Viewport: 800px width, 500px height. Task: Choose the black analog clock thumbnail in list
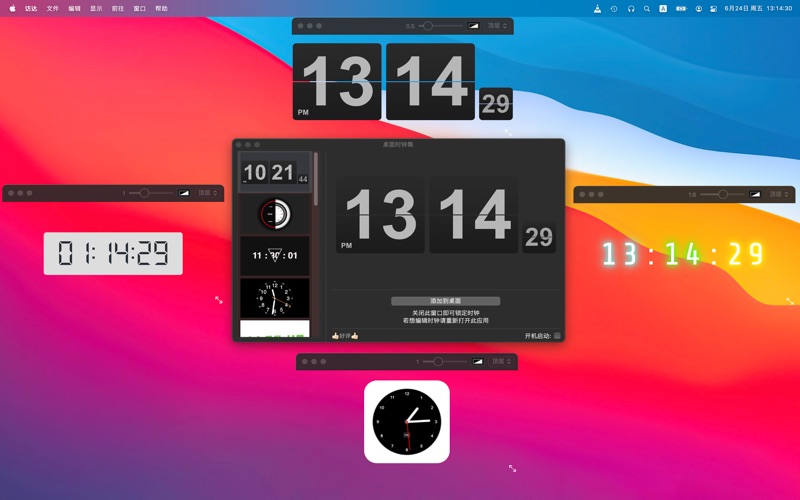(274, 297)
